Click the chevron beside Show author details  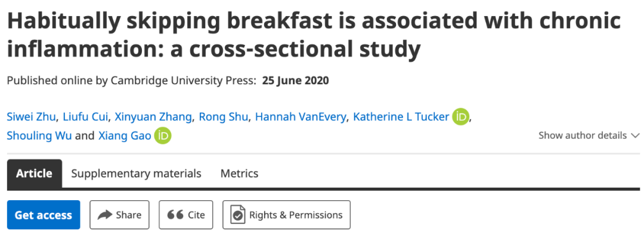[635, 136]
